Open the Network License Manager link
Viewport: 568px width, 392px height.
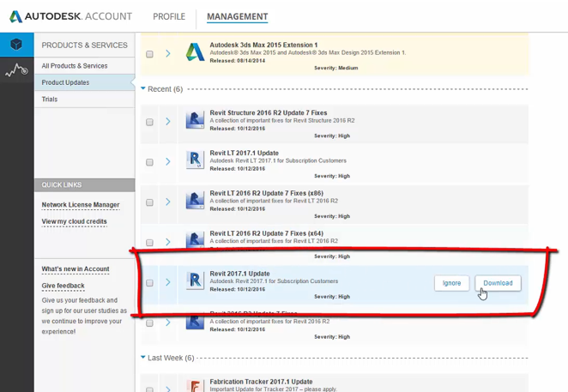pyautogui.click(x=81, y=205)
